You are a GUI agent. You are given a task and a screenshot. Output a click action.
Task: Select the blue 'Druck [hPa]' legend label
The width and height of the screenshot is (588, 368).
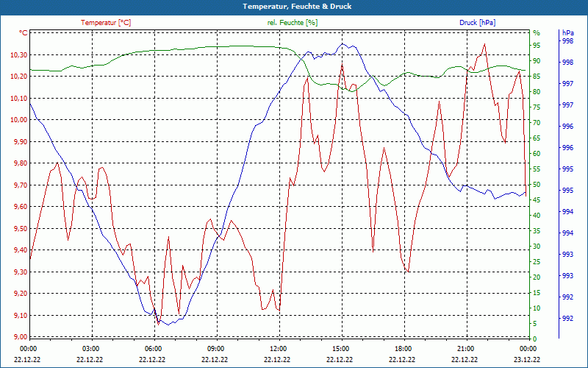click(477, 23)
